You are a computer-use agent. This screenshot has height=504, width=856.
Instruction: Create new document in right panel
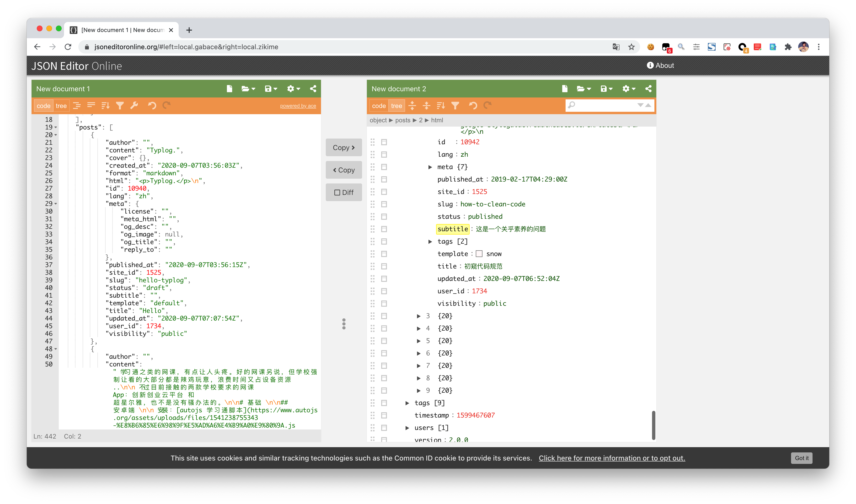click(565, 89)
